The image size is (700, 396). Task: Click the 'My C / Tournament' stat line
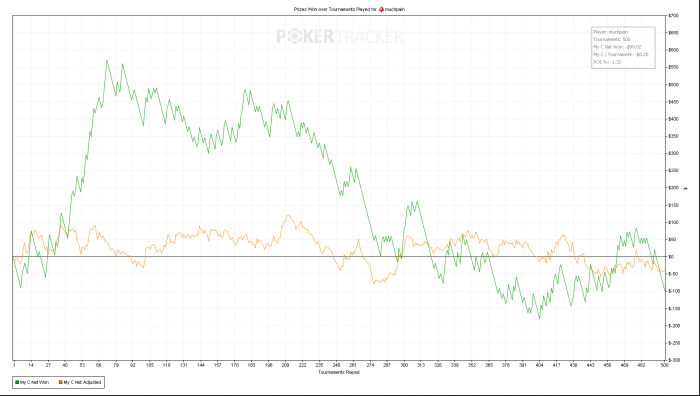click(x=621, y=54)
